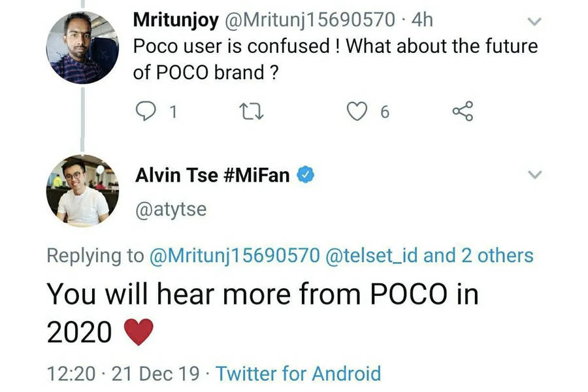
Task: Open the share icon on Mritunjoy's tweet
Action: click(463, 111)
